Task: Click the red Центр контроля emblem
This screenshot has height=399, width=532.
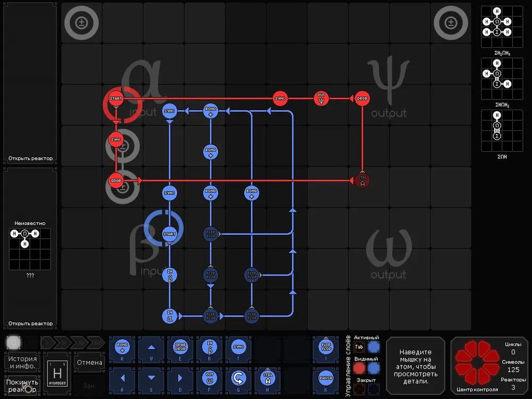Action: pos(477,363)
